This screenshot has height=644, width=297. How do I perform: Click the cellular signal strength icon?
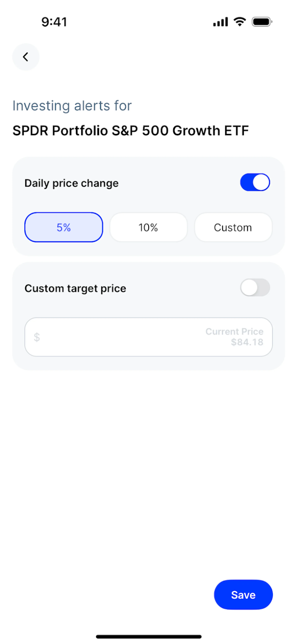[220, 22]
